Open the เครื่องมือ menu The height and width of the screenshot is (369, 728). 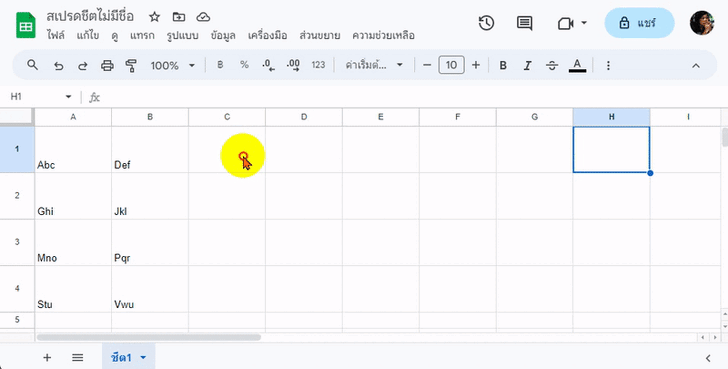(x=267, y=35)
